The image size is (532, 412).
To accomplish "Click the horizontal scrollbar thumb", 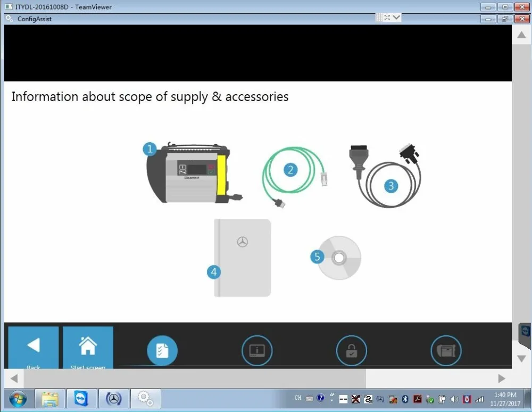I will point(195,378).
